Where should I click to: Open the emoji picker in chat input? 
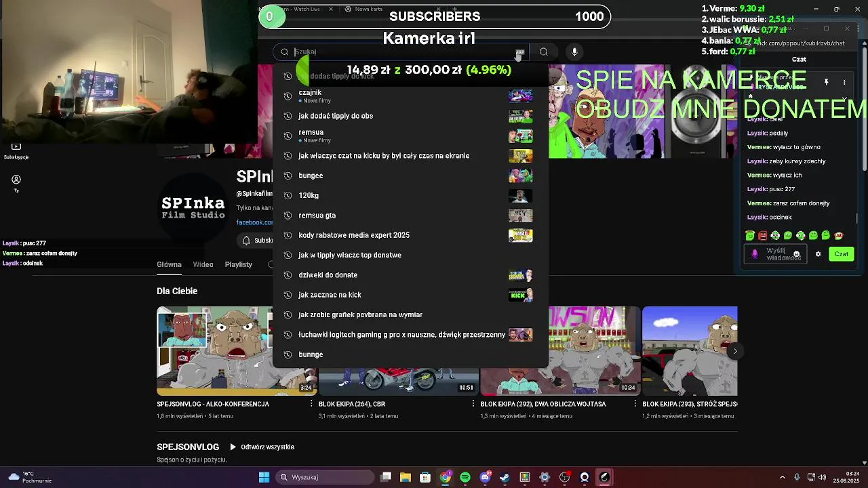point(796,254)
